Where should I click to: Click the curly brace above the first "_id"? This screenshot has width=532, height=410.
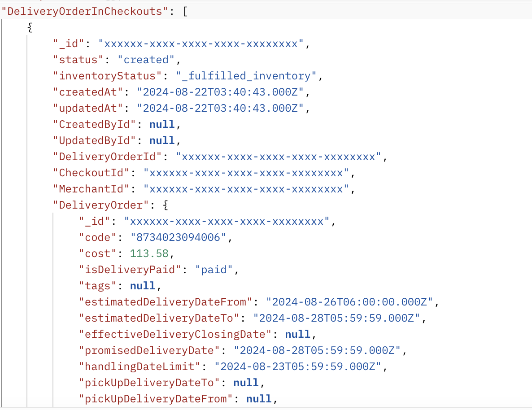click(x=30, y=28)
